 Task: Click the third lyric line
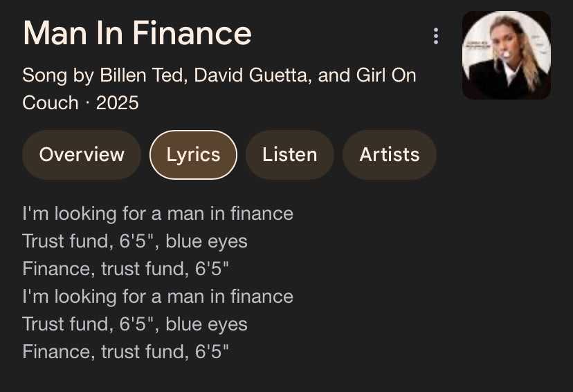point(125,269)
